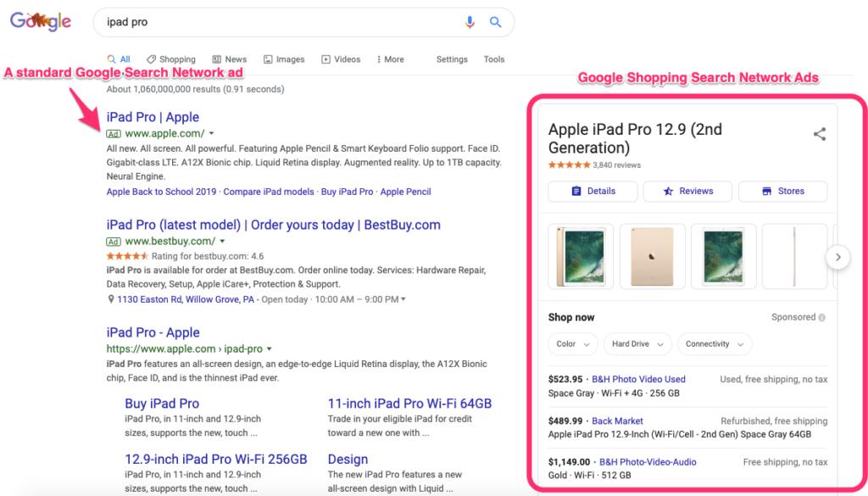This screenshot has width=868, height=496.
Task: Click the map pin icon by the Willow Grove address
Action: 111,299
